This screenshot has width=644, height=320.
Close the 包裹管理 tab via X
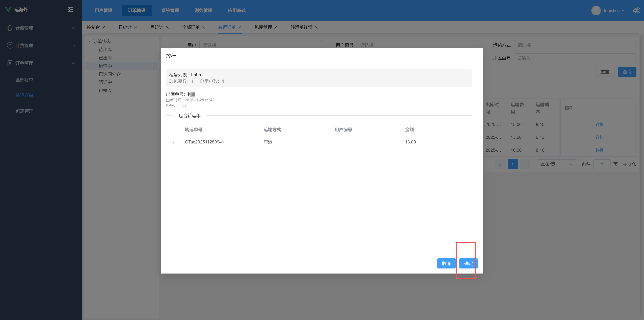coord(276,27)
